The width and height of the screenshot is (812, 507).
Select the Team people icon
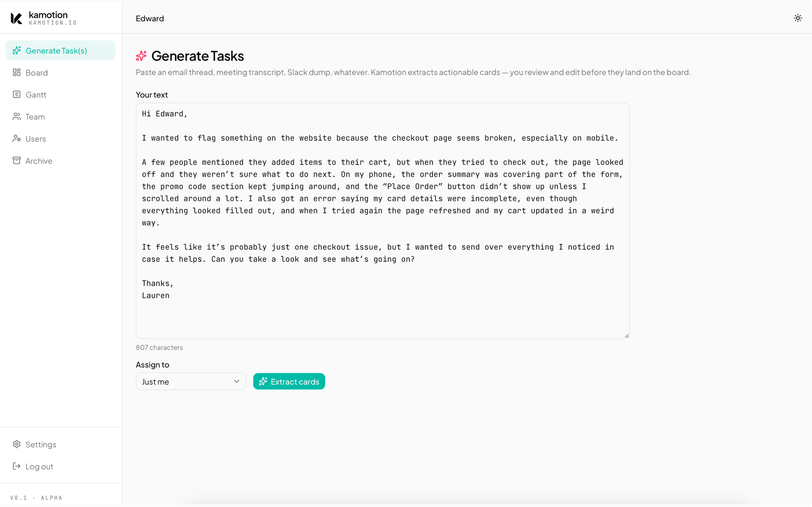17,116
